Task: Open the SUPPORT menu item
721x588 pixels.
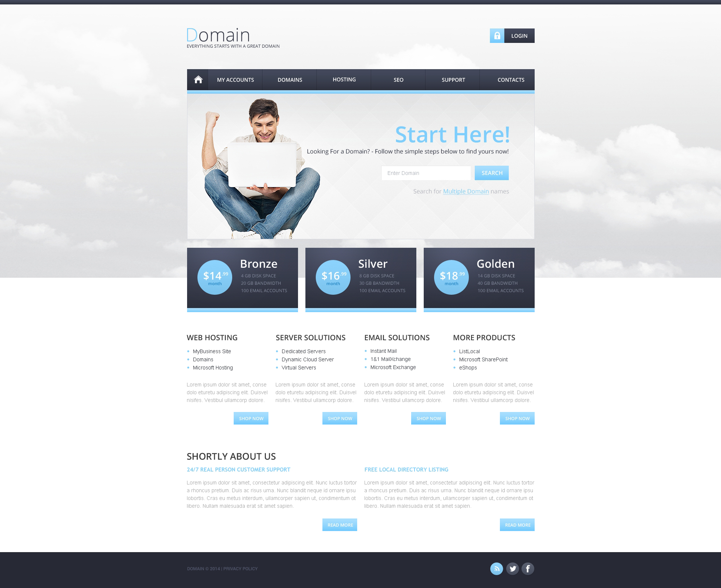Action: (453, 80)
